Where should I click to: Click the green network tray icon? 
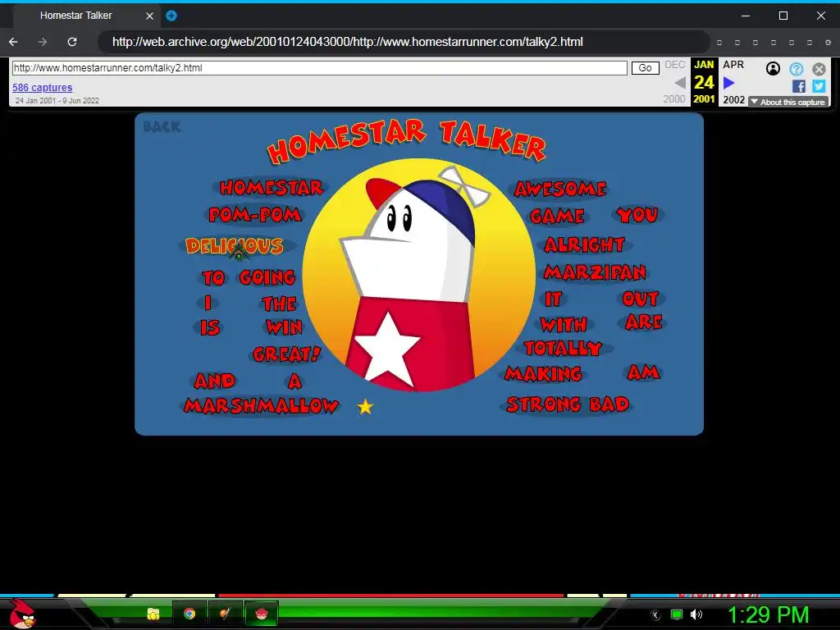pyautogui.click(x=677, y=614)
